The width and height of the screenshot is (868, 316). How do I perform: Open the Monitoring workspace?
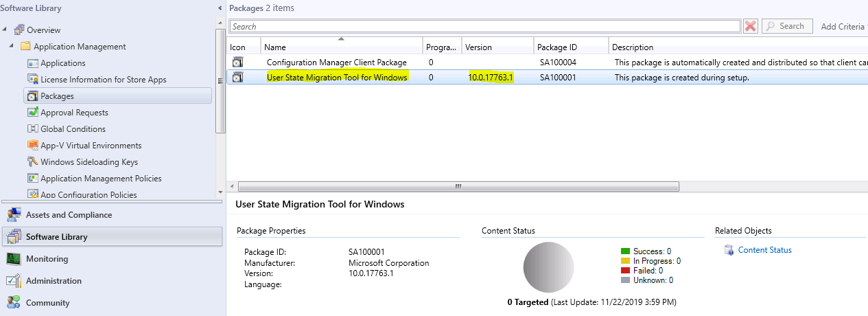point(47,259)
